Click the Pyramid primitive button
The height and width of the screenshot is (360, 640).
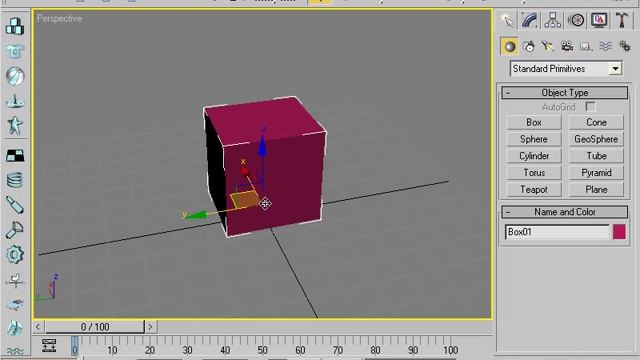[x=596, y=173]
